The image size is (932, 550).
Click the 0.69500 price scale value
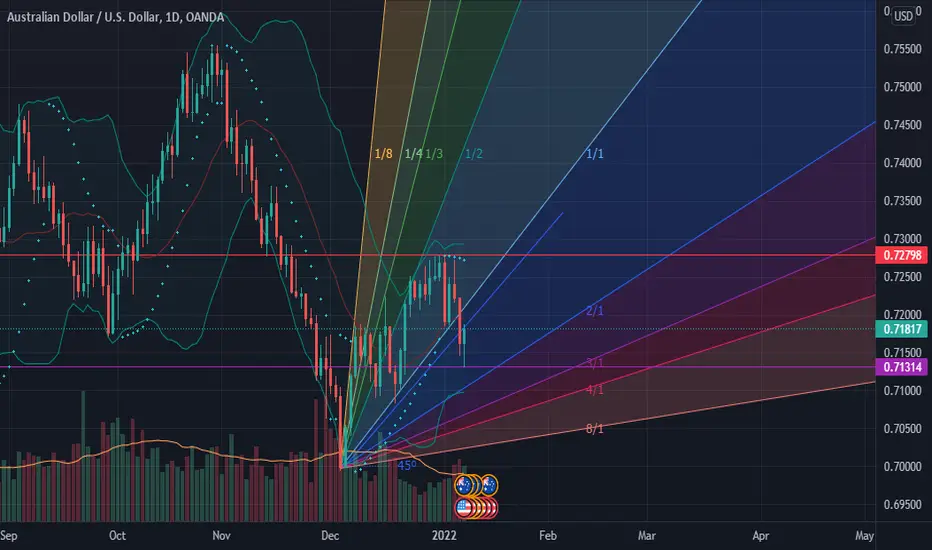click(x=902, y=505)
